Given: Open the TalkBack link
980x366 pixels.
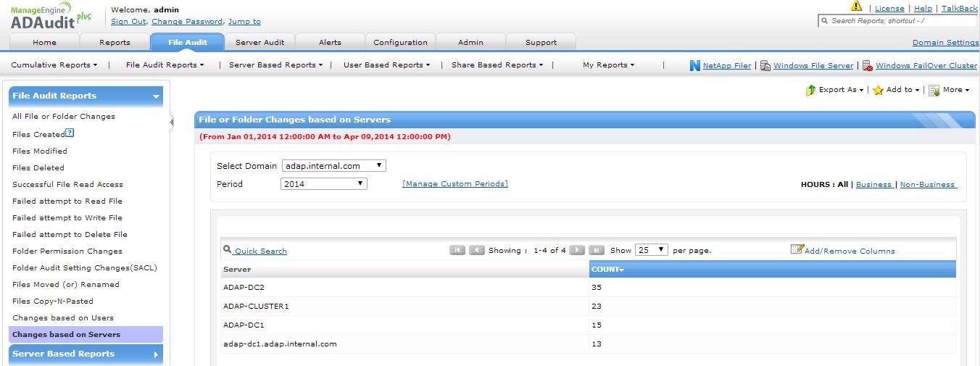Looking at the screenshot, I should pyautogui.click(x=960, y=9).
